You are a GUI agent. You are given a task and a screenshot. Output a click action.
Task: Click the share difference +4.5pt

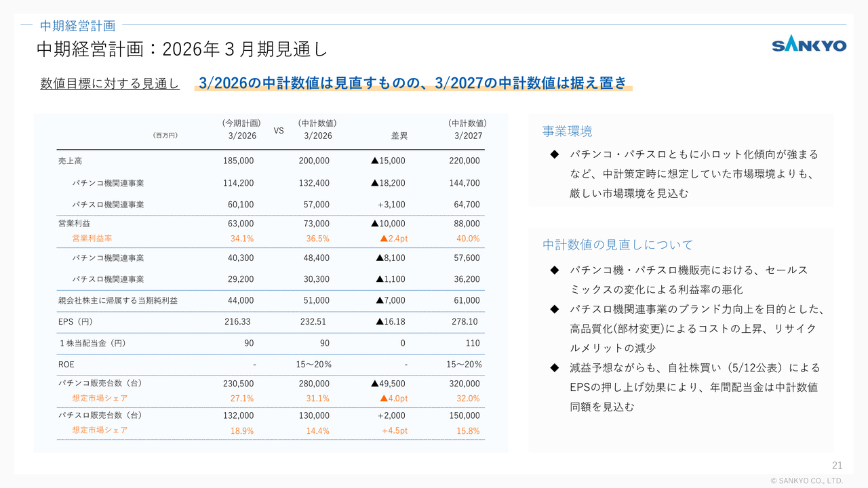(394, 430)
